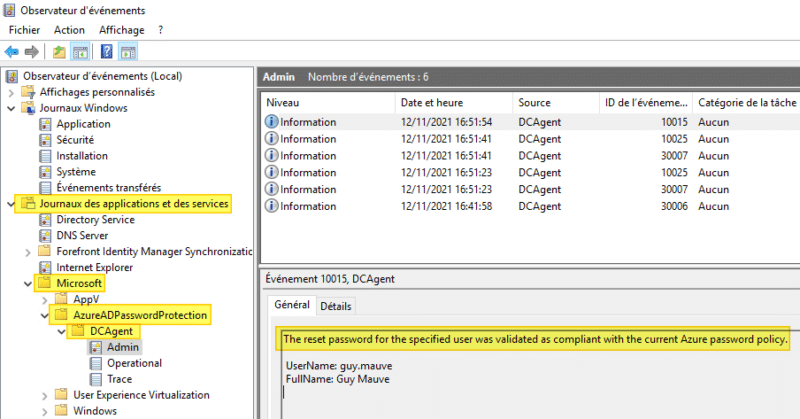Expand the User Experience Virtualization folder
Screen dimensions: 800x419
43,395
